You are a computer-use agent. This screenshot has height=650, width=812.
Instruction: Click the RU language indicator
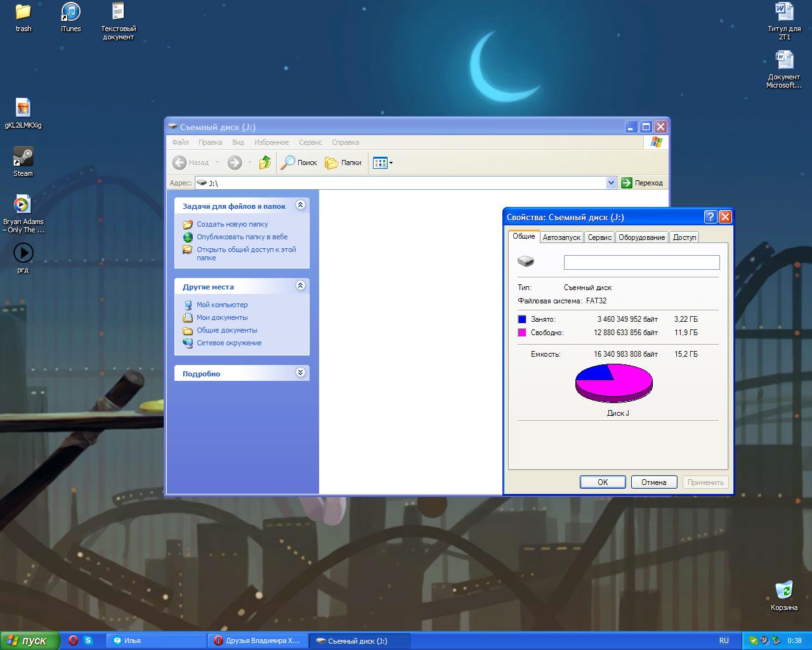[x=724, y=640]
